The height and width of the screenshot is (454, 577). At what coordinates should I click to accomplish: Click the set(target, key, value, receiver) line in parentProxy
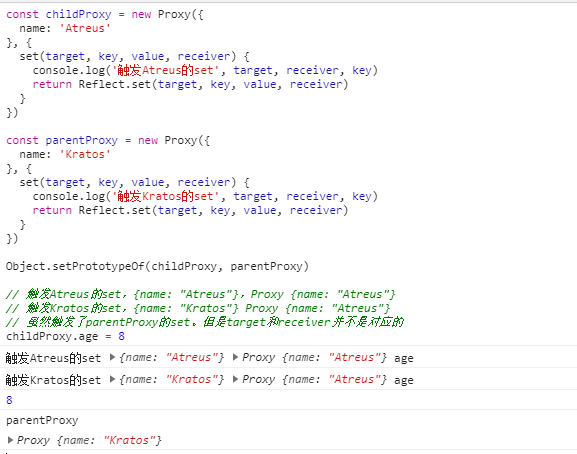click(x=134, y=182)
